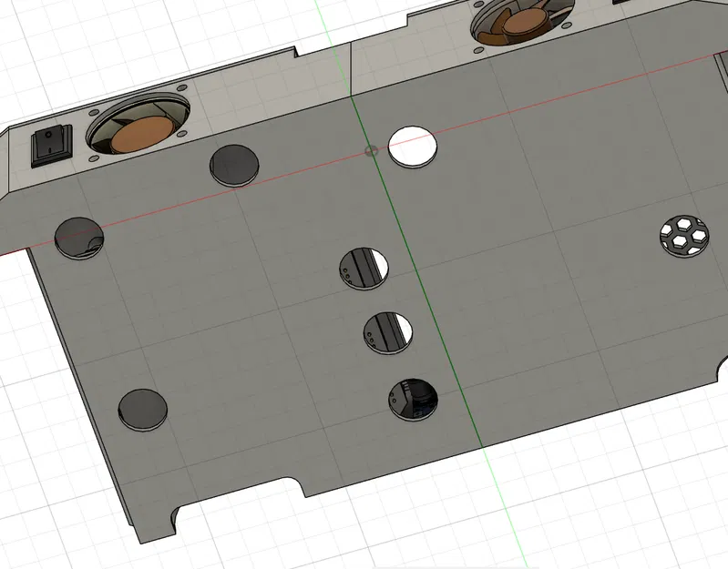The height and width of the screenshot is (569, 728).
Task: Click the origin point marker on the plate
Action: pyautogui.click(x=371, y=151)
